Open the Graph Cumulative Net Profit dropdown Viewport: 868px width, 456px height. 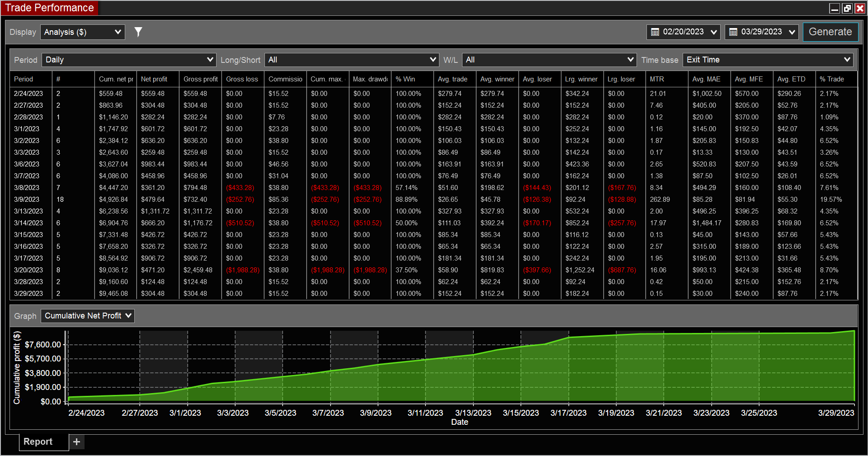click(x=88, y=316)
